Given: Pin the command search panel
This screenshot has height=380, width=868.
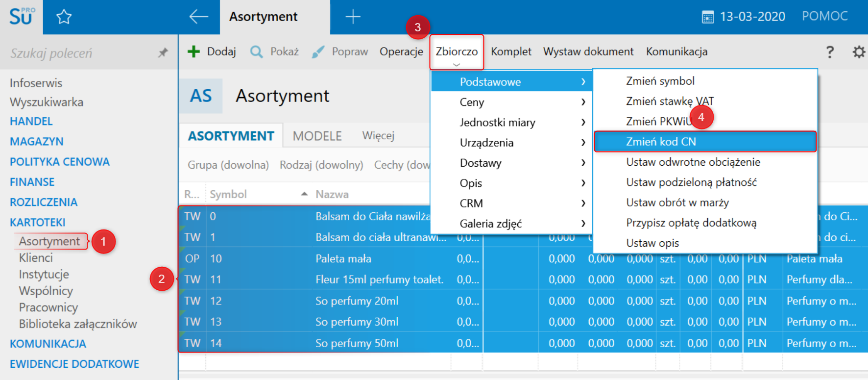Looking at the screenshot, I should [x=163, y=52].
